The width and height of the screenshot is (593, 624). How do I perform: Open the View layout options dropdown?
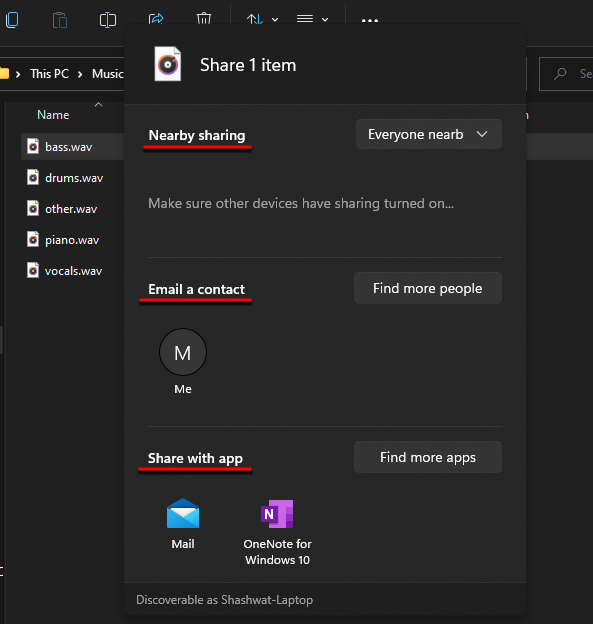(312, 19)
